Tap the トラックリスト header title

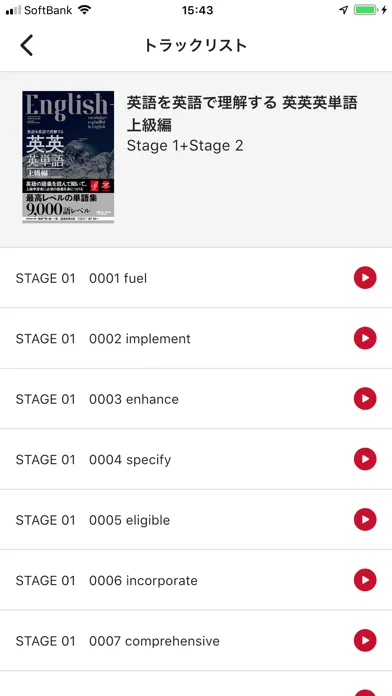pyautogui.click(x=195, y=46)
